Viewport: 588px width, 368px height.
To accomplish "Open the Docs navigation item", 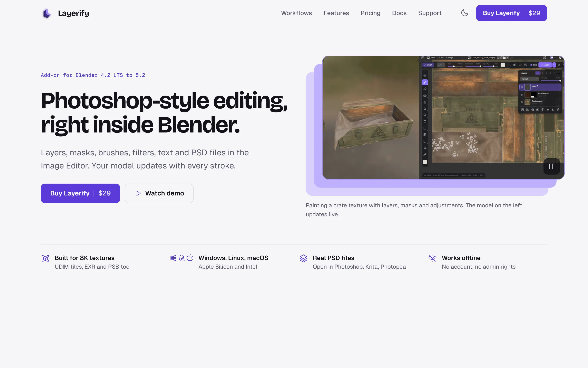I will [x=399, y=13].
